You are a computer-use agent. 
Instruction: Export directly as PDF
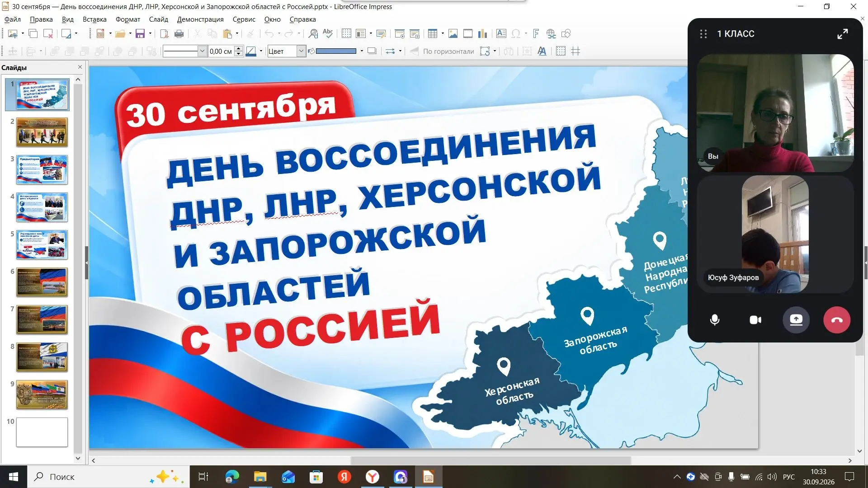165,33
